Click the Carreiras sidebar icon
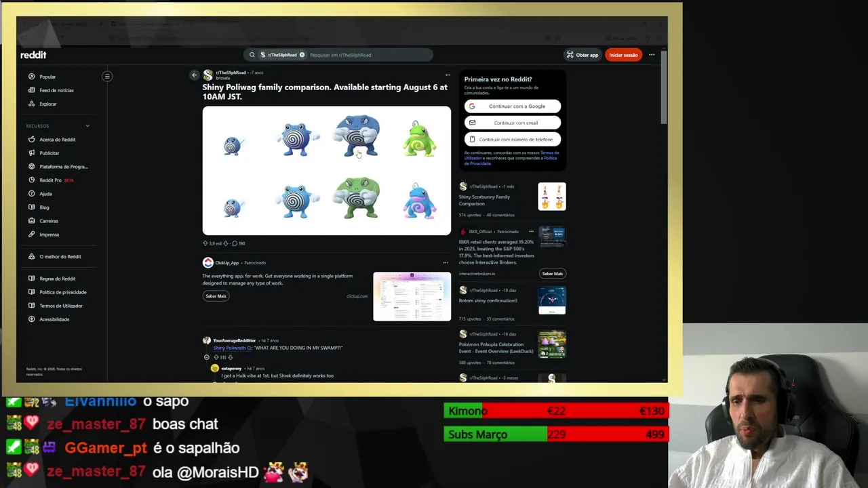This screenshot has width=868, height=488. (32, 221)
